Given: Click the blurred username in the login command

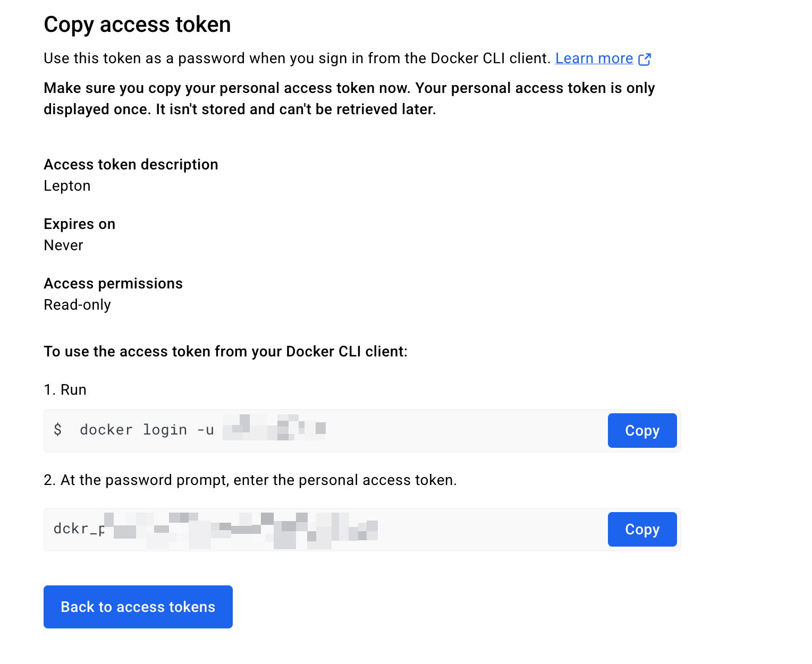Looking at the screenshot, I should (274, 428).
